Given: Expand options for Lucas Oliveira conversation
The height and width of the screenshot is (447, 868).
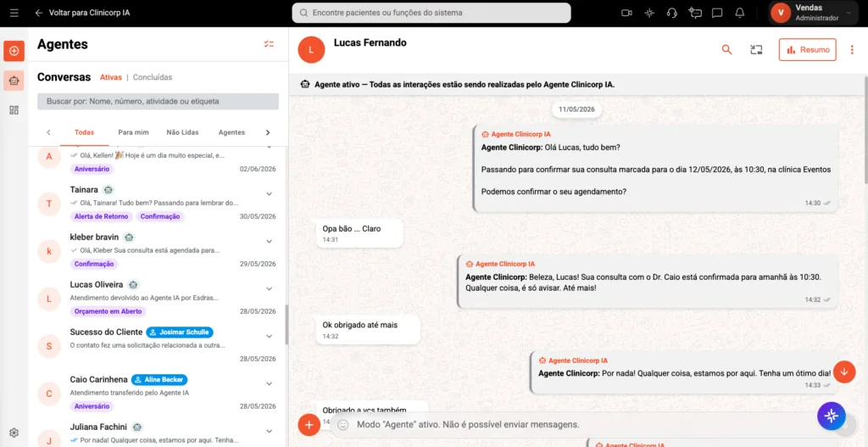Looking at the screenshot, I should tap(269, 288).
